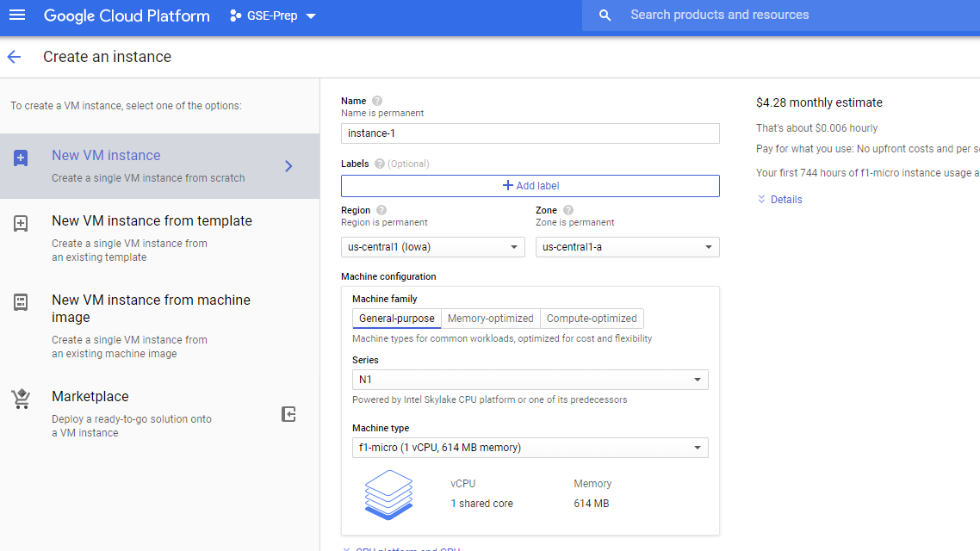This screenshot has height=551, width=980.
Task: Click the help icon beside Labels
Action: 380,164
